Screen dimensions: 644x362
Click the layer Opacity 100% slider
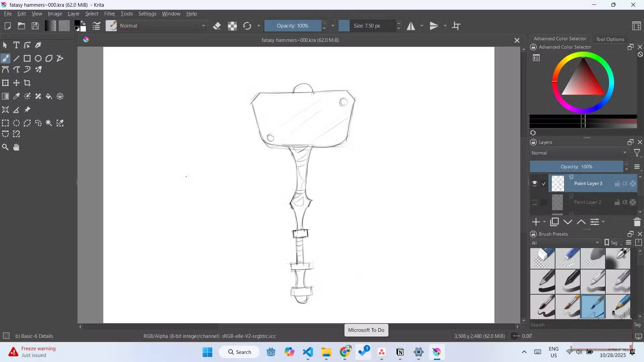pyautogui.click(x=576, y=167)
